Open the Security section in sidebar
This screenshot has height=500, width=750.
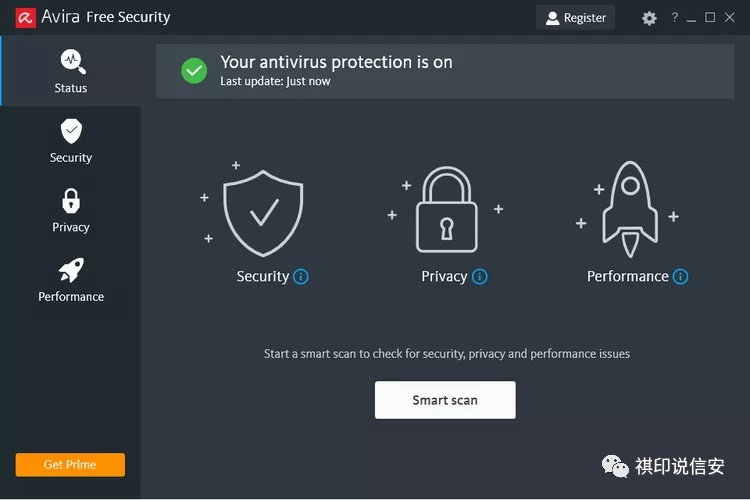tap(70, 141)
